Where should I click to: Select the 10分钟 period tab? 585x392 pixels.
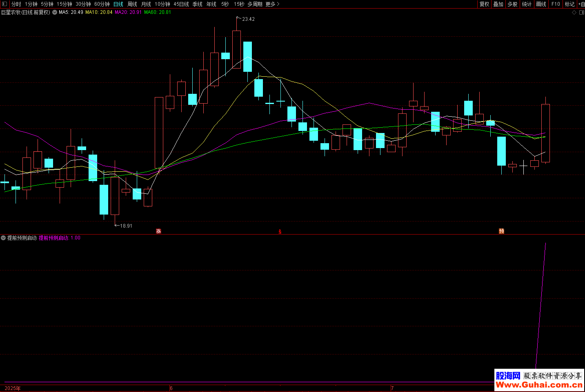click(x=162, y=4)
